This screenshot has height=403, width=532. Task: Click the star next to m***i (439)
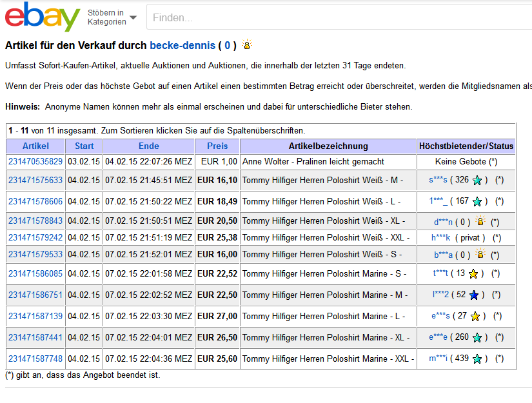pyautogui.click(x=477, y=359)
